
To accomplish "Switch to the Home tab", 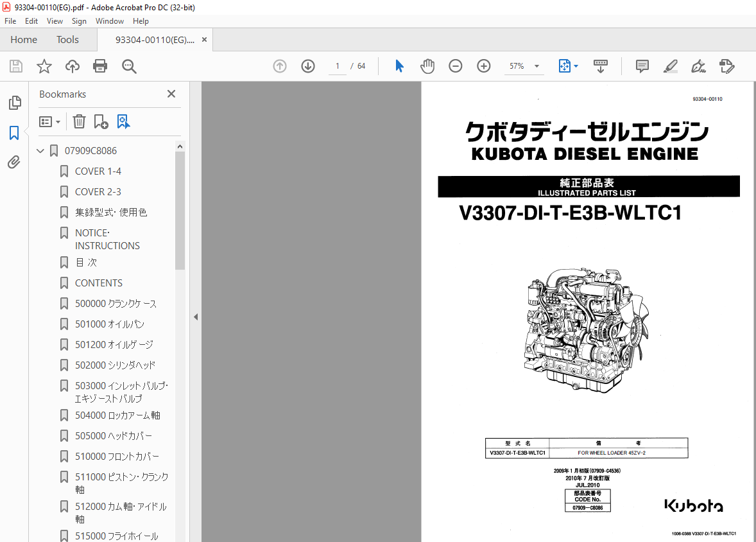I will pyautogui.click(x=24, y=40).
